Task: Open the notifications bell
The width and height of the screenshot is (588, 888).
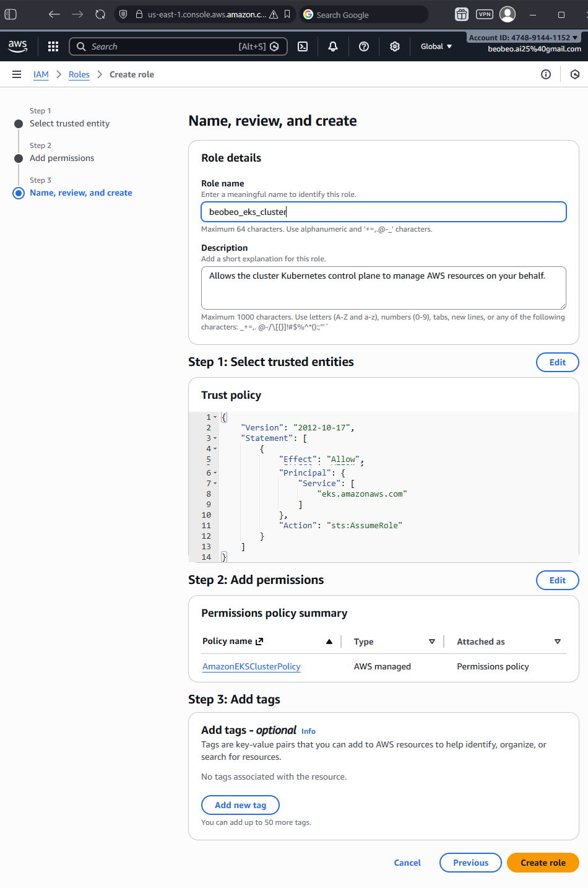Action: pyautogui.click(x=333, y=46)
